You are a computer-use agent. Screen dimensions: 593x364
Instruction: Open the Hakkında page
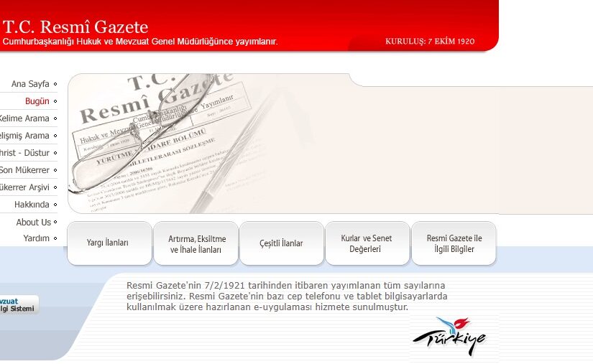(32, 205)
